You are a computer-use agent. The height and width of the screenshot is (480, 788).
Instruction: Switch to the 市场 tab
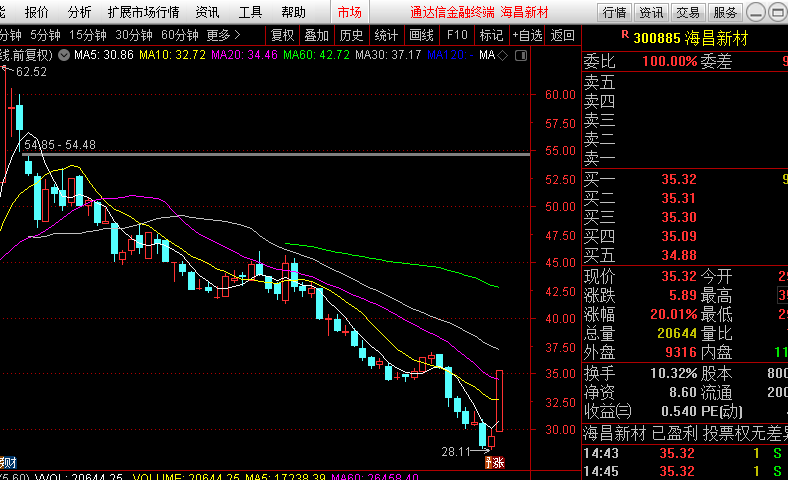[350, 12]
